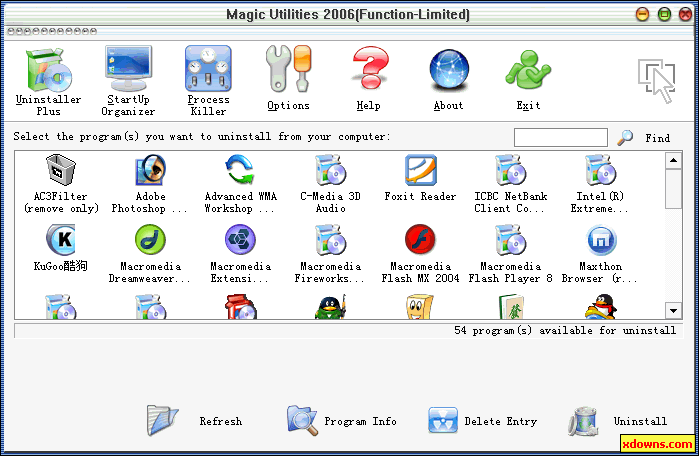The height and width of the screenshot is (456, 699).
Task: Click the mahjong tile program icon
Action: (x=510, y=307)
